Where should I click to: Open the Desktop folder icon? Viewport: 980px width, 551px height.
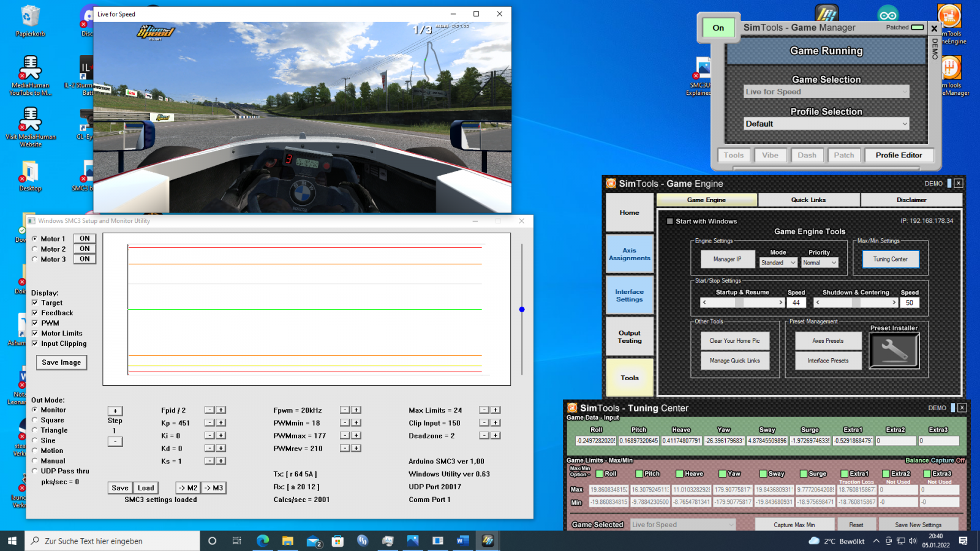tap(30, 176)
